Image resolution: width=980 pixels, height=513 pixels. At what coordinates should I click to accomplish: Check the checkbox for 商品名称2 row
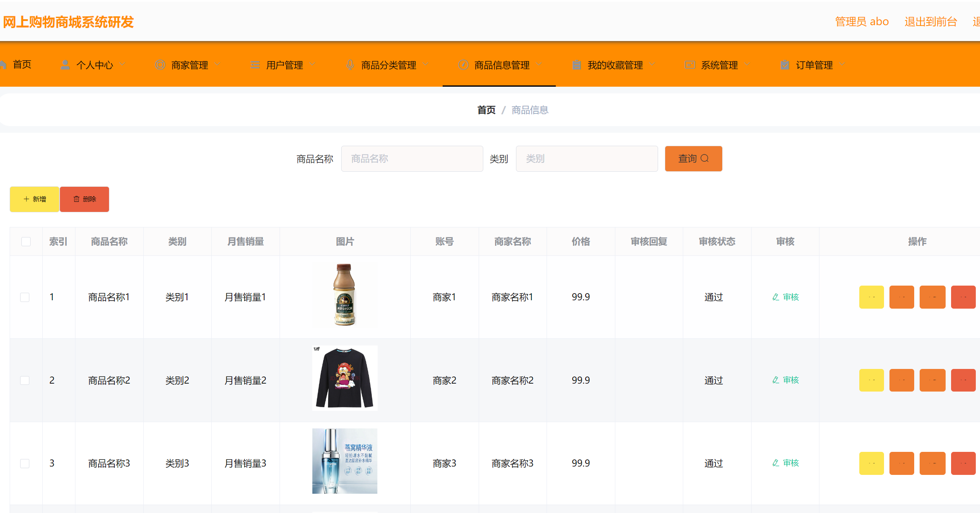point(25,380)
